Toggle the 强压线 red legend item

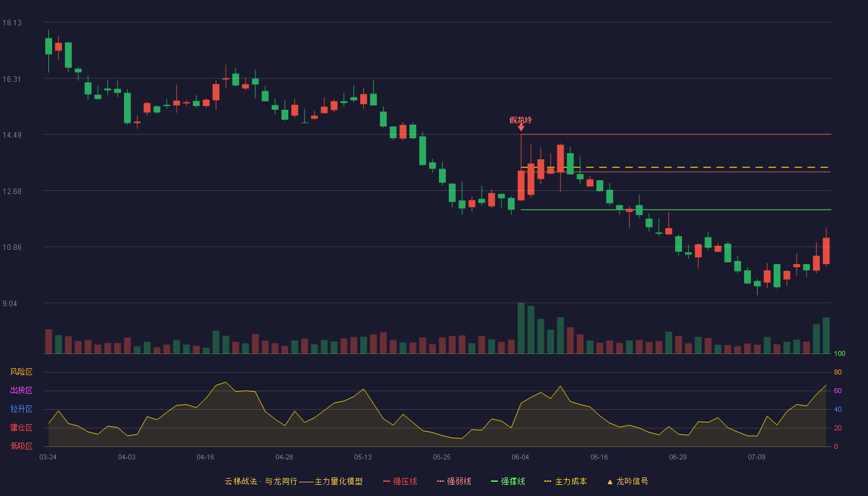[x=400, y=481]
